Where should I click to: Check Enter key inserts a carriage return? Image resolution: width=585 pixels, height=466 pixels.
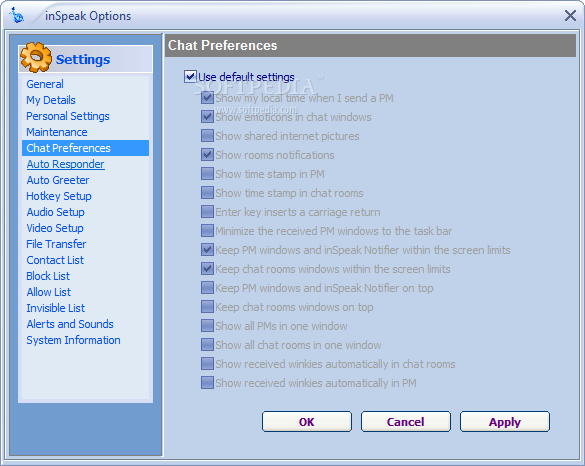pyautogui.click(x=207, y=212)
